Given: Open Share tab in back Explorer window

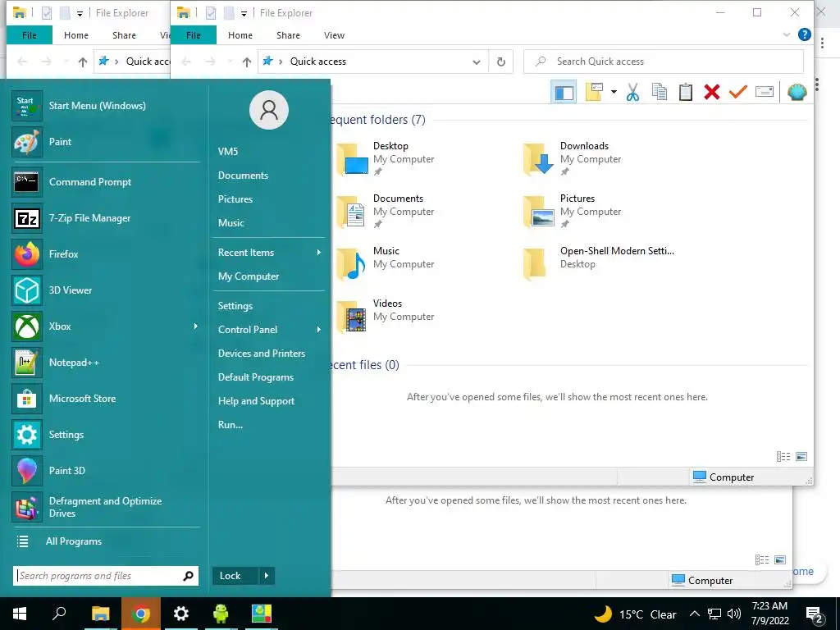Looking at the screenshot, I should [125, 35].
